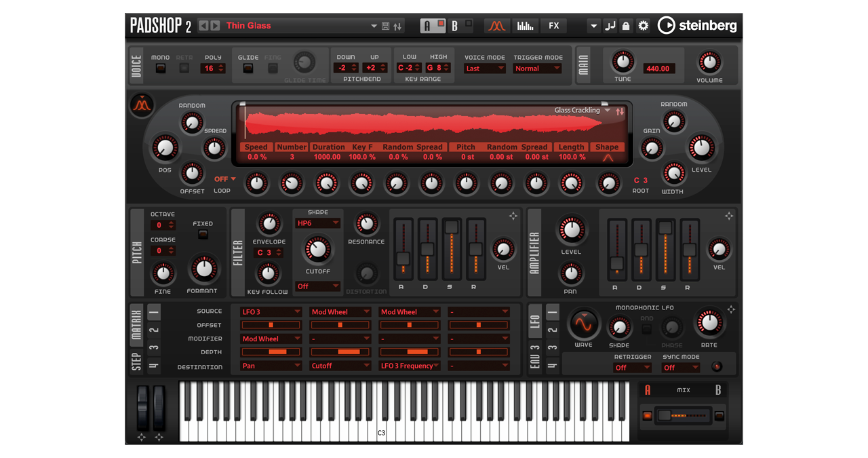Click the Main Volume knob
Viewport: 868px width, 458px height.
pos(709,63)
